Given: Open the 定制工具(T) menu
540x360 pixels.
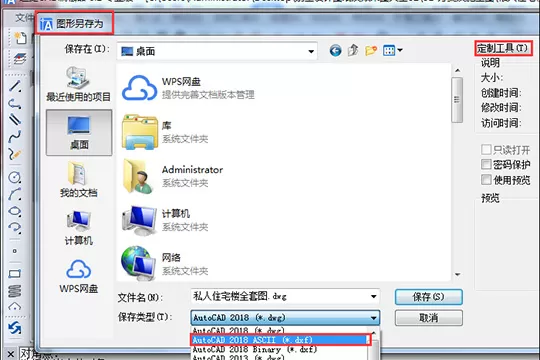Looking at the screenshot, I should [503, 48].
